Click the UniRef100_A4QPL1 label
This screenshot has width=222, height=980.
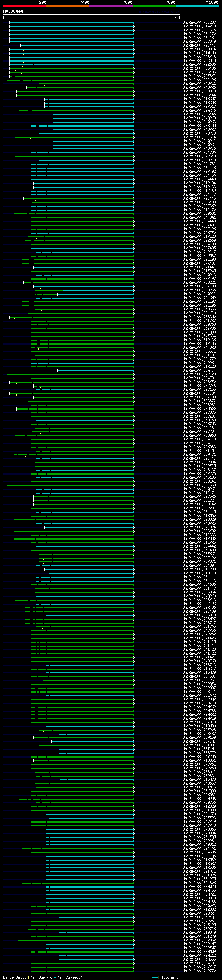point(199,84)
